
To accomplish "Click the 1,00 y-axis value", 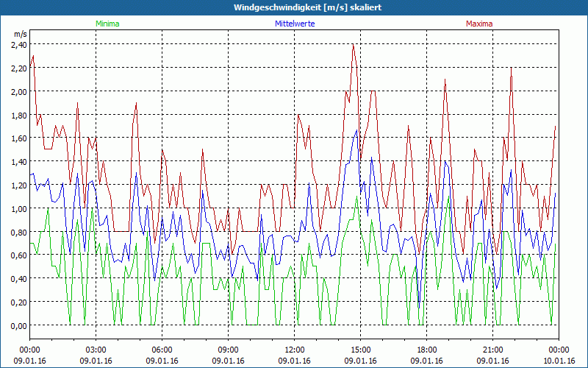I will pyautogui.click(x=19, y=209).
